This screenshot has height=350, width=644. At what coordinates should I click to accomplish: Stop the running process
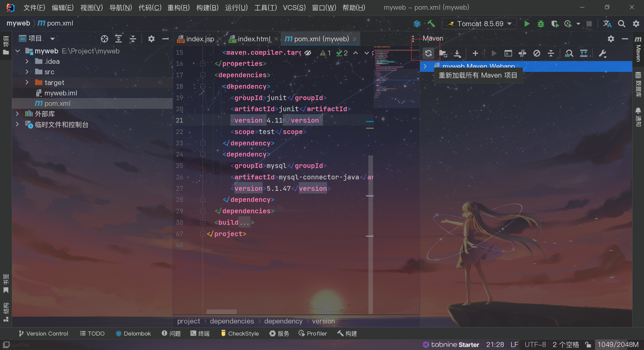pyautogui.click(x=589, y=24)
